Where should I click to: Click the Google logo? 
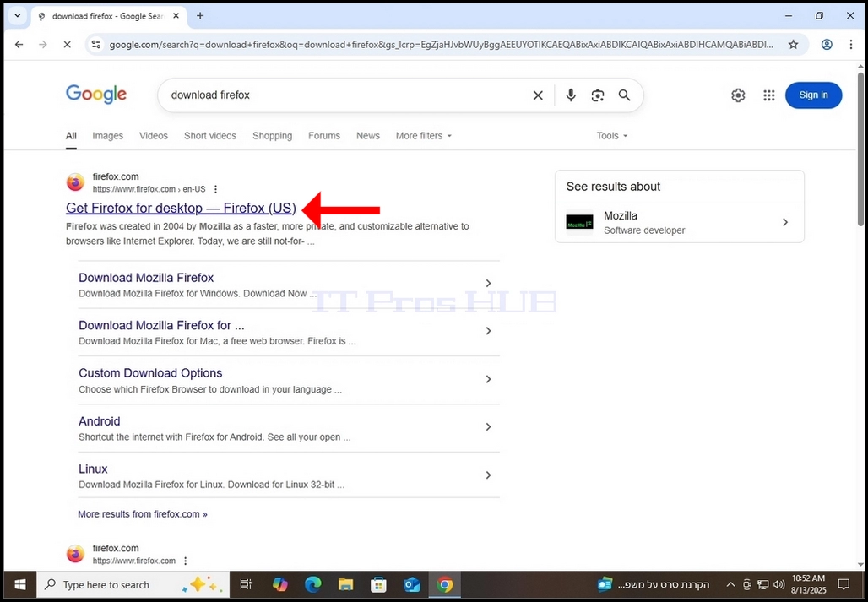pos(96,95)
